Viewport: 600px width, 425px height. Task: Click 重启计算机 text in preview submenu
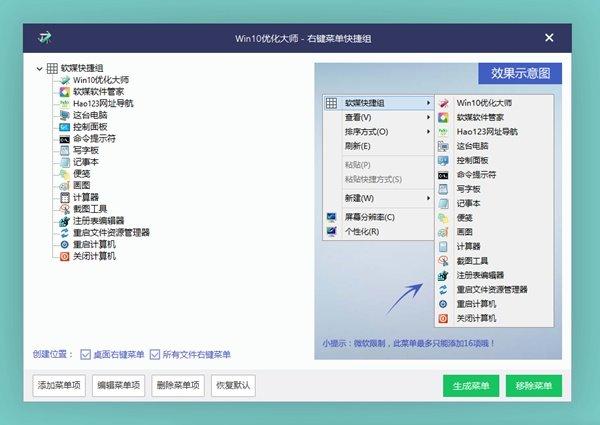(476, 304)
